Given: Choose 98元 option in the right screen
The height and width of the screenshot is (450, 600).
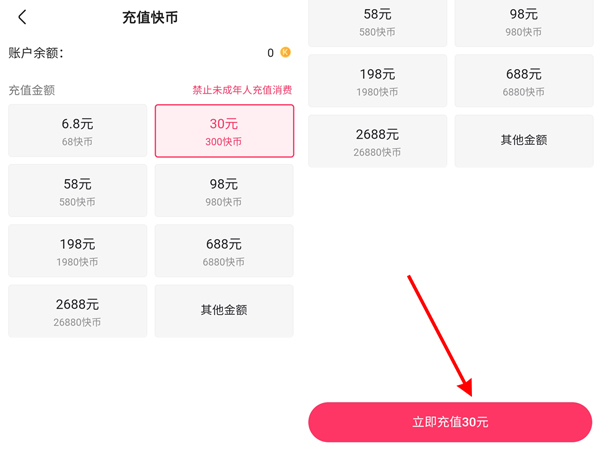Looking at the screenshot, I should 524,22.
